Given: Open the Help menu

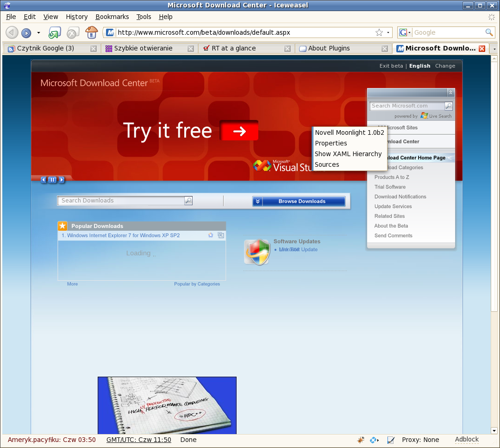Looking at the screenshot, I should (x=165, y=17).
